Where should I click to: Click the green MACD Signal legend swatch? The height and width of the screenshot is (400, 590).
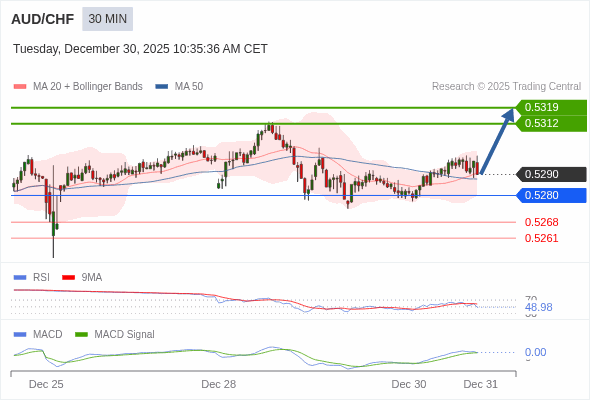tap(81, 335)
